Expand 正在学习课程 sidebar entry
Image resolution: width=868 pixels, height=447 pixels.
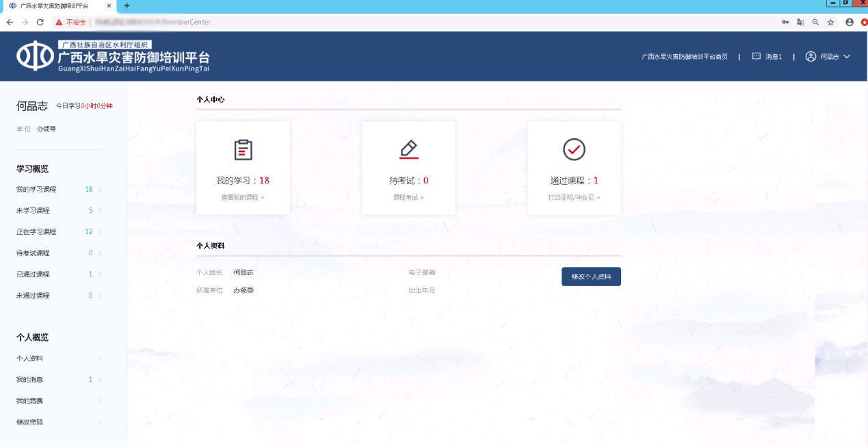[x=36, y=231]
